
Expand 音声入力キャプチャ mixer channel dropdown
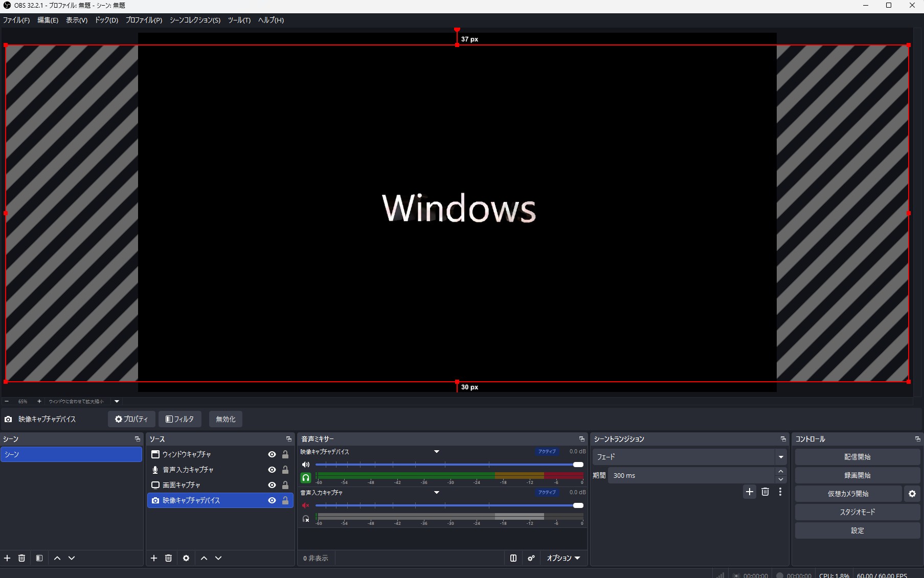coord(437,493)
